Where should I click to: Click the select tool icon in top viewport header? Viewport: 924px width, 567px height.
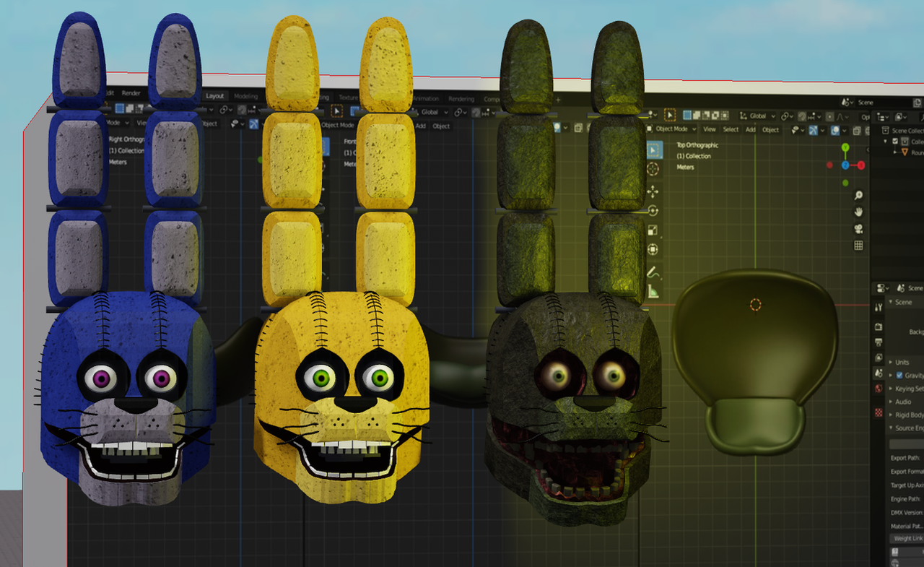click(669, 114)
